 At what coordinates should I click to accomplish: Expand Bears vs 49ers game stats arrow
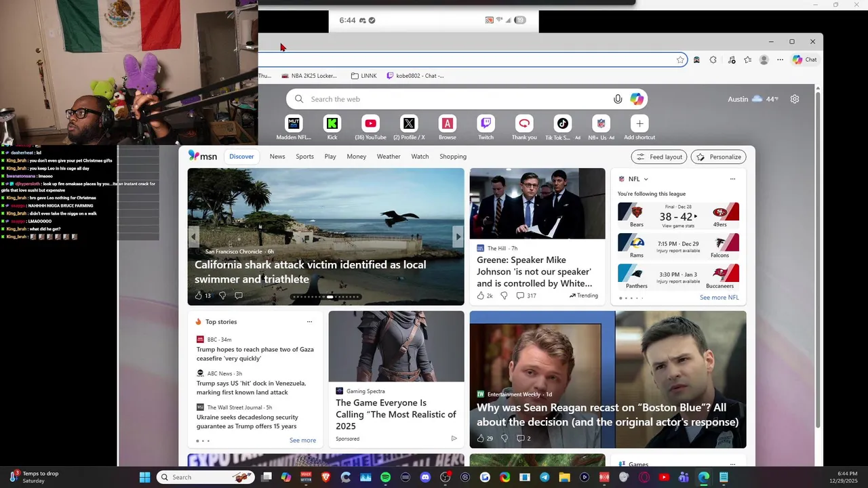click(x=695, y=217)
